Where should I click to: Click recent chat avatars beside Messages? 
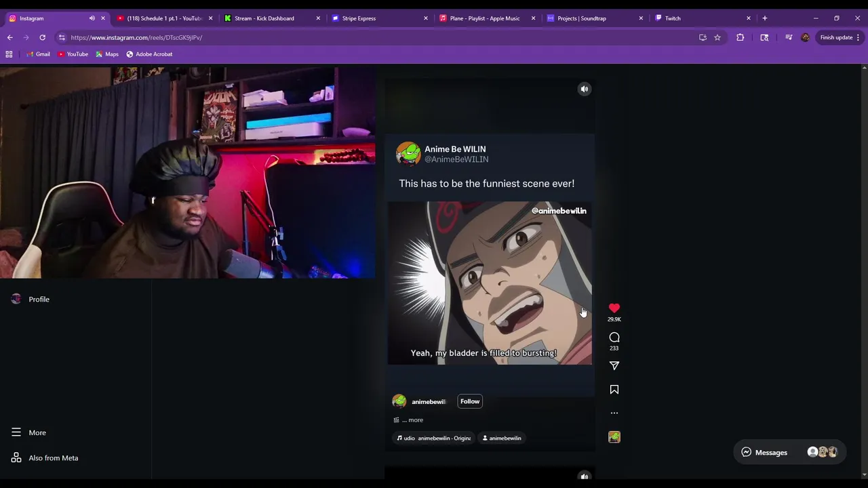[823, 452]
